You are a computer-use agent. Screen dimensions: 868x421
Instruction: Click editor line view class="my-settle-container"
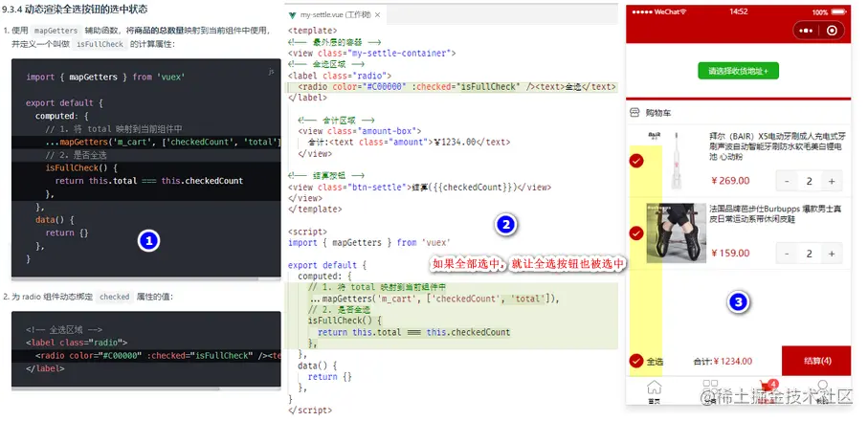pyautogui.click(x=371, y=54)
